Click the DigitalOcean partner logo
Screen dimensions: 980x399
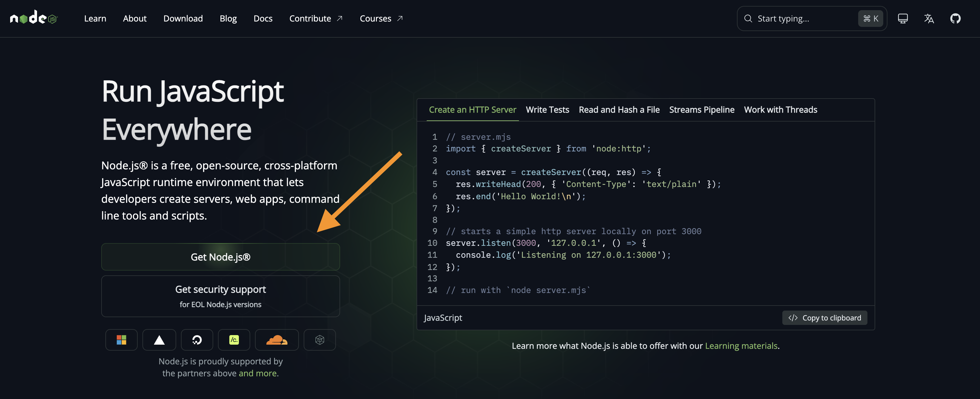[x=197, y=340]
